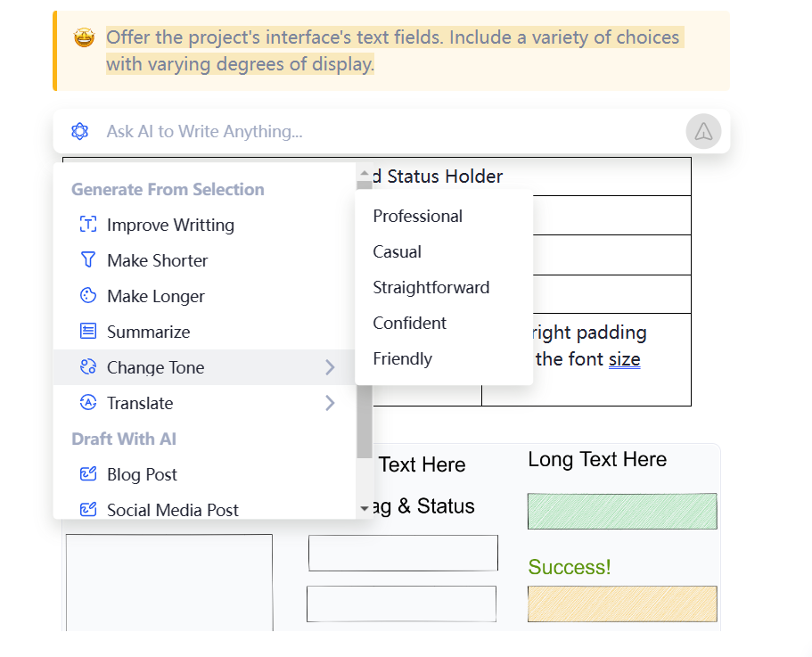
Task: Click the AI atom icon in prompt bar
Action: click(80, 132)
